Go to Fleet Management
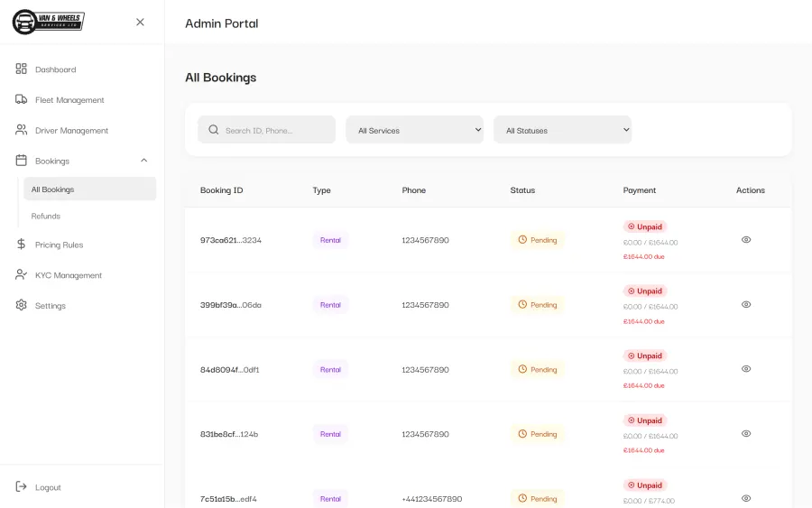This screenshot has height=508, width=812. point(69,100)
